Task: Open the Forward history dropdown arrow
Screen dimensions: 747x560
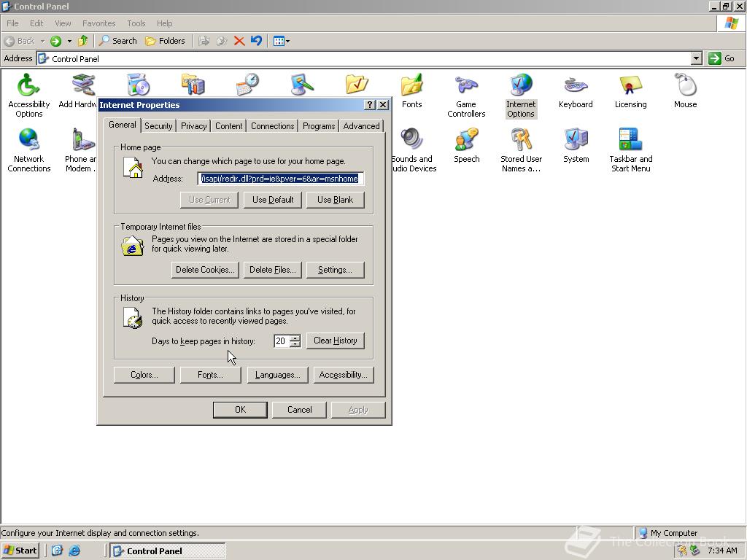Action: (x=69, y=41)
